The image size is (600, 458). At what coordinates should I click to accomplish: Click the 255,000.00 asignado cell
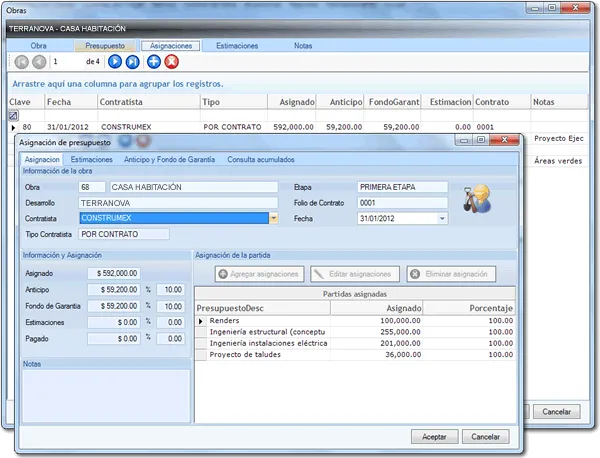pyautogui.click(x=377, y=332)
